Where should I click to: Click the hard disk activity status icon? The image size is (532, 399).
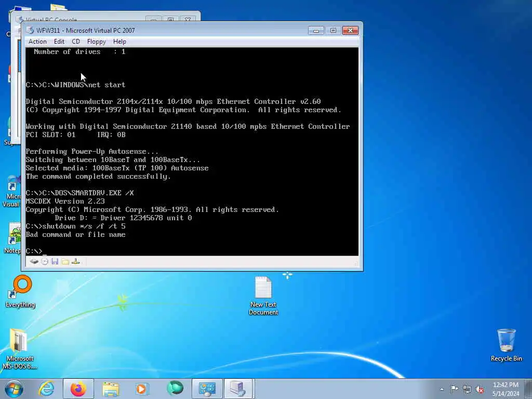point(34,262)
